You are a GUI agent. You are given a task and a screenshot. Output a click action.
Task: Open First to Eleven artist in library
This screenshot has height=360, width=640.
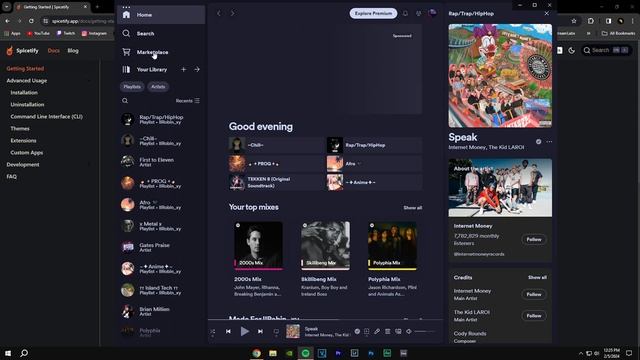[161, 162]
